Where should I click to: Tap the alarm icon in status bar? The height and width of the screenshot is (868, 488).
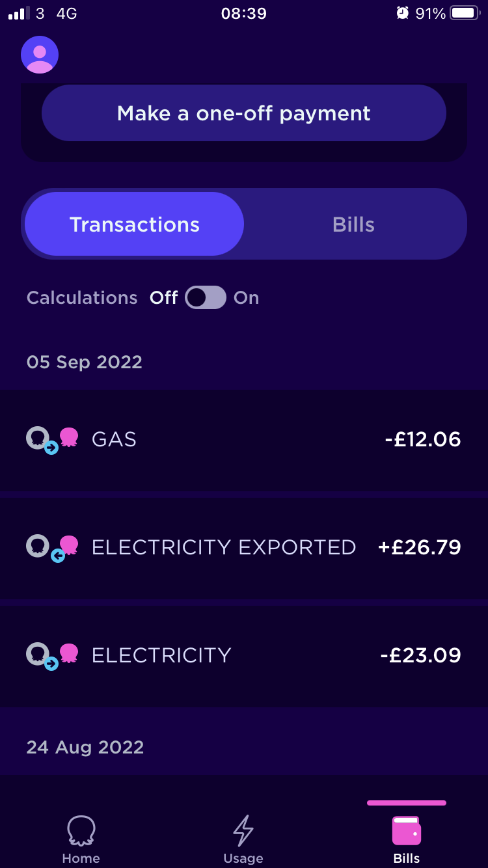coord(403,13)
